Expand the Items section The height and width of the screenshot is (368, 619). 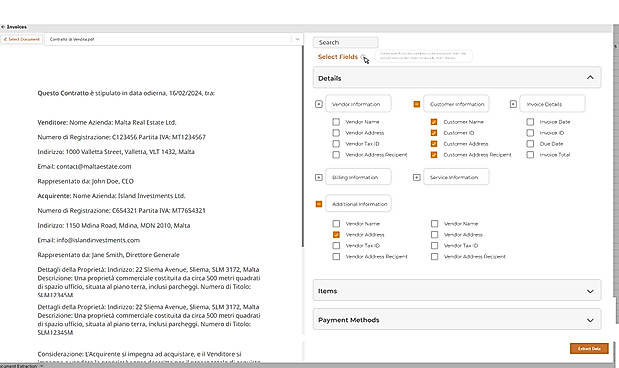pos(457,291)
